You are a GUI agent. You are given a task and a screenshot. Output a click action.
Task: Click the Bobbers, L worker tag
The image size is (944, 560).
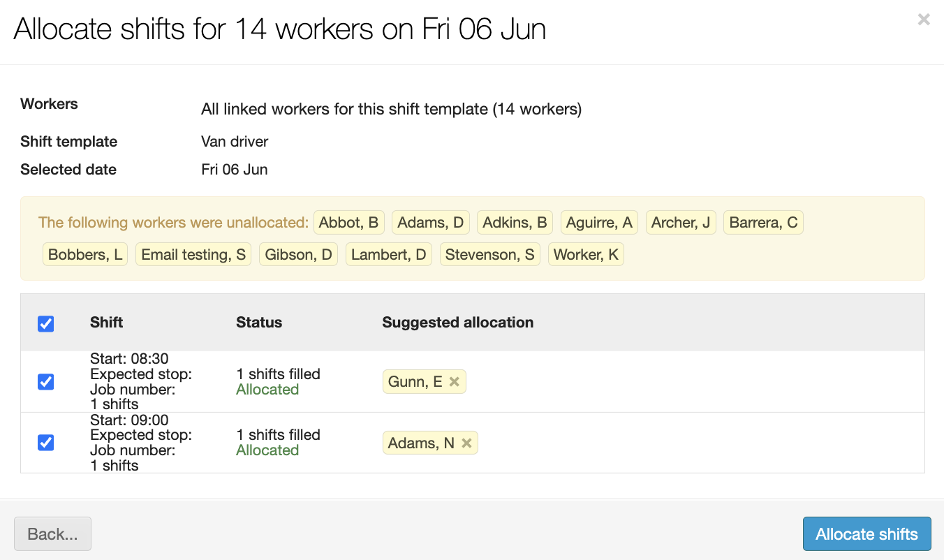click(x=85, y=255)
